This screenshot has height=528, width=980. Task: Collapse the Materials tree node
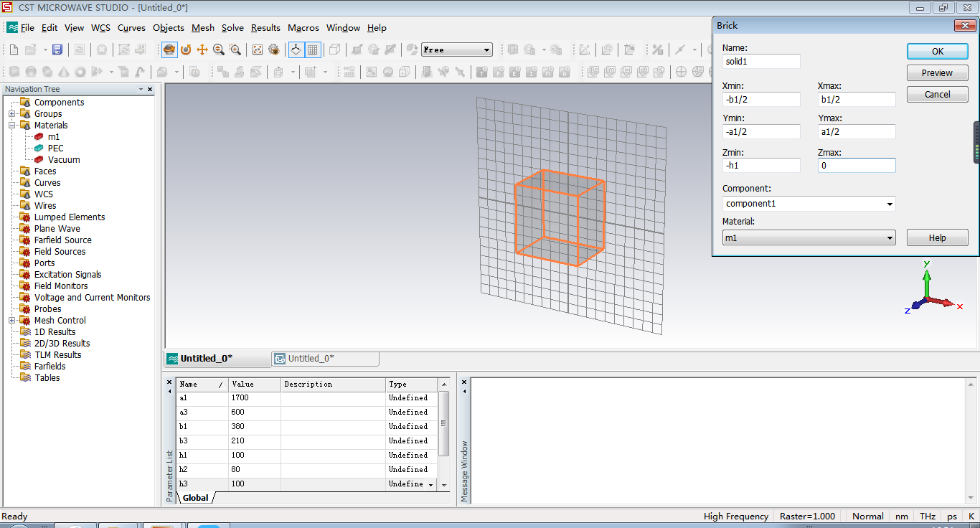[x=12, y=126]
